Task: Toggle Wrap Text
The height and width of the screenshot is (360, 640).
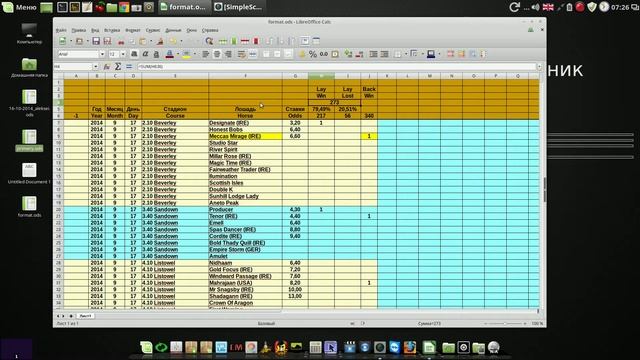Action: click(242, 54)
